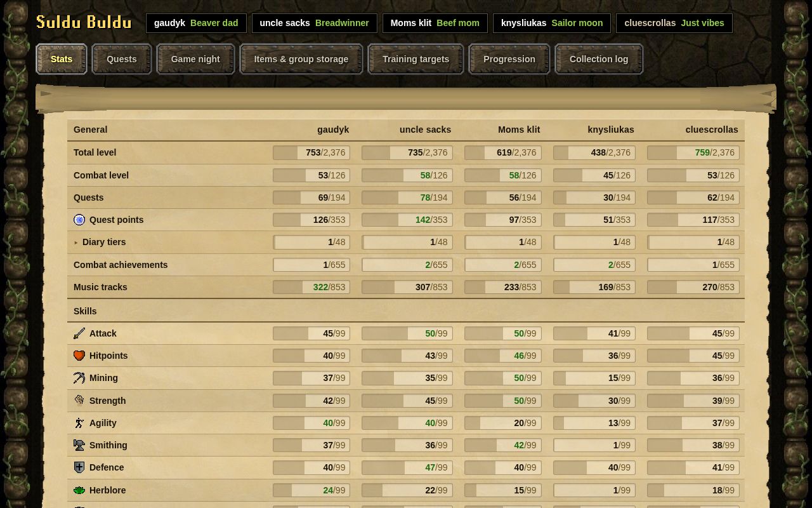Viewport: 812px width, 508px height.
Task: Click the gaudyk column header
Action: pyautogui.click(x=333, y=130)
